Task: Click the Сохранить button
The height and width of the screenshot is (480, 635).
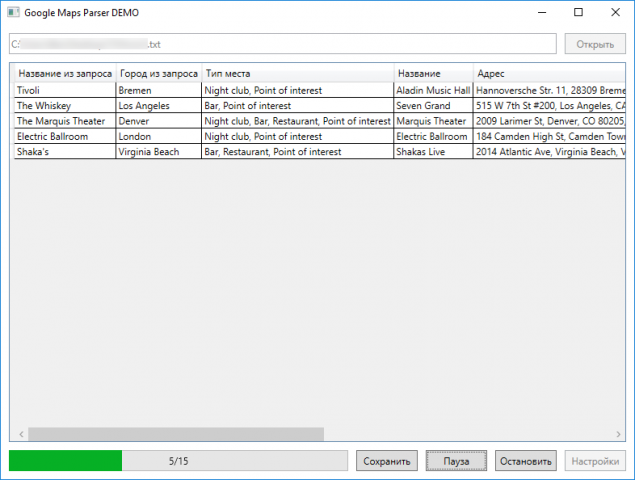Action: tap(387, 461)
